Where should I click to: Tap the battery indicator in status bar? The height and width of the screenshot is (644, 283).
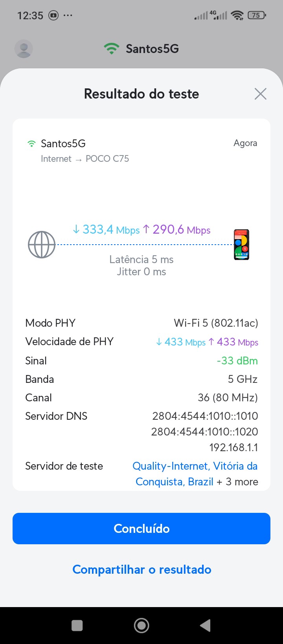[257, 15]
